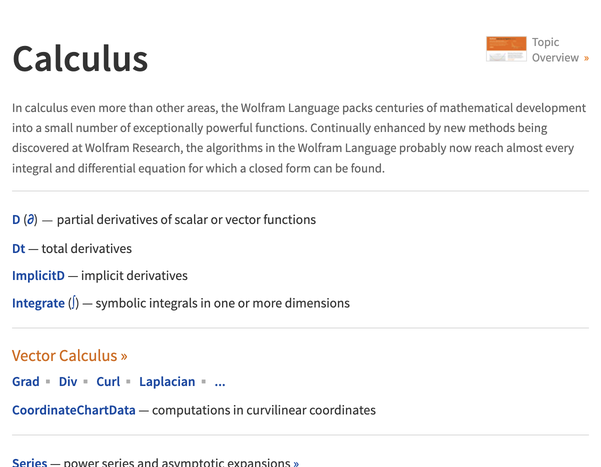
Task: Click the arrow after Vector Calculus
Action: (x=124, y=356)
